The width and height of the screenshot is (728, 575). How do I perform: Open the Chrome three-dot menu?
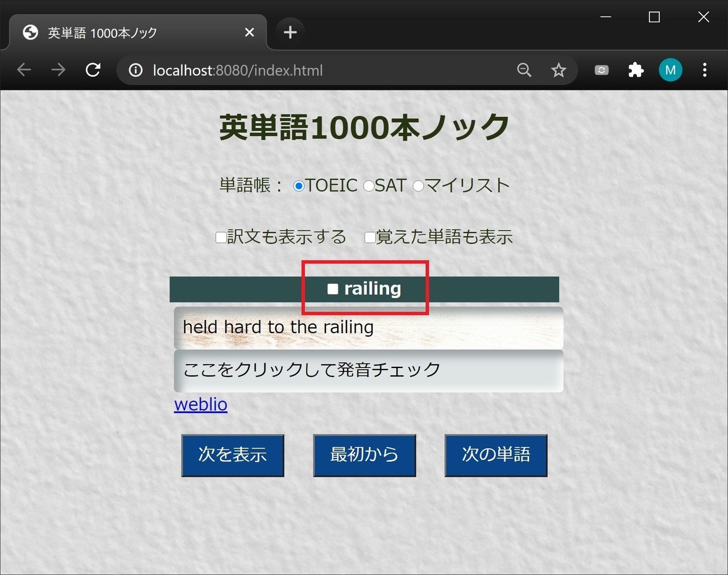[x=705, y=70]
